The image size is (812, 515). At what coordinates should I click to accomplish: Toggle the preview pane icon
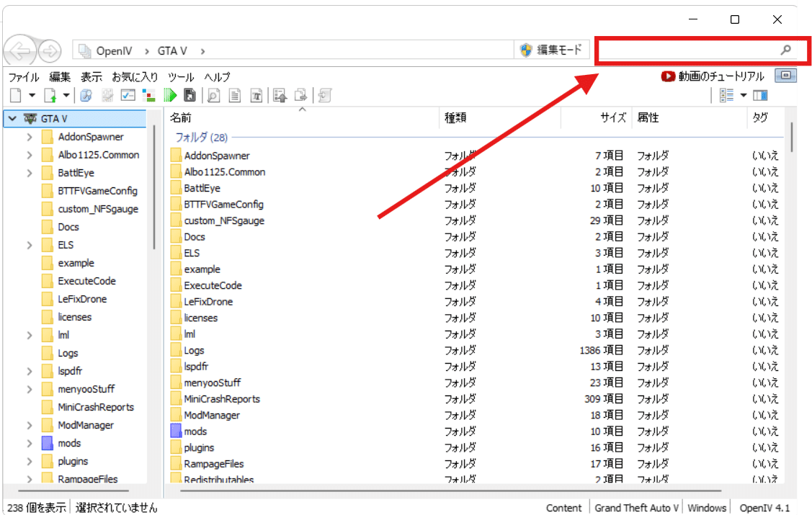click(760, 95)
